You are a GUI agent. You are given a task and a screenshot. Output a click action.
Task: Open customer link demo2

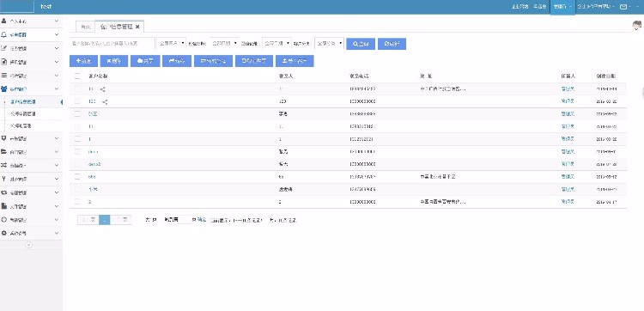94,164
